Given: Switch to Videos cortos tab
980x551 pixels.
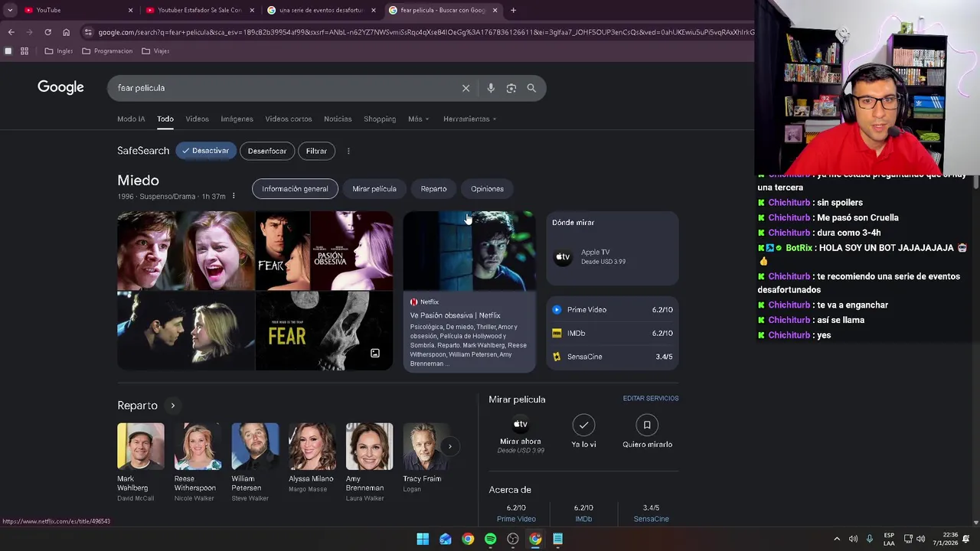Looking at the screenshot, I should click(289, 119).
